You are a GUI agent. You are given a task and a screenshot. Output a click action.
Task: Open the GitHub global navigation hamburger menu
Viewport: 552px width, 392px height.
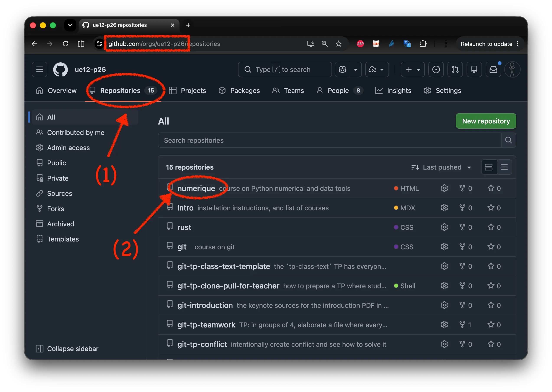39,70
